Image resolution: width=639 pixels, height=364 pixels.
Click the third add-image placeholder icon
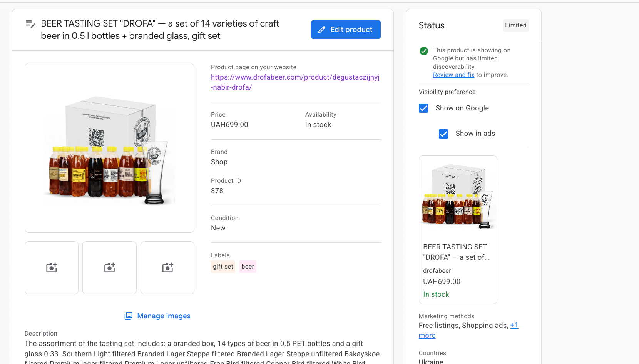click(x=167, y=268)
